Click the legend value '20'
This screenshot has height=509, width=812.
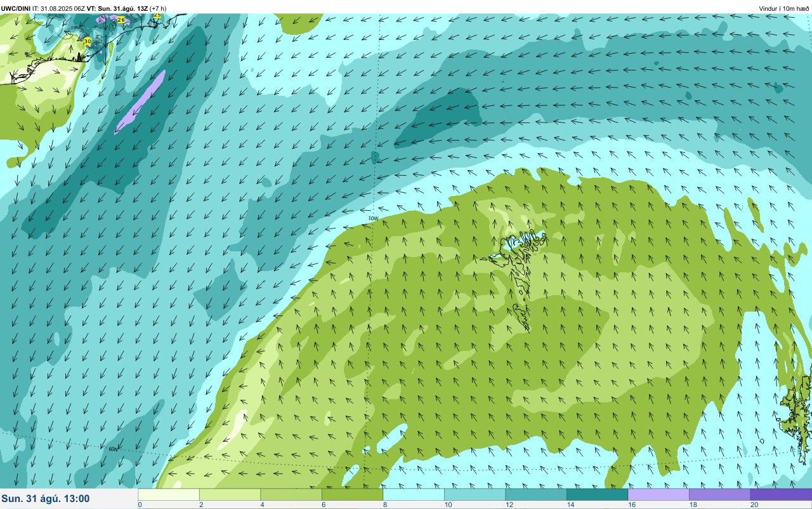[x=754, y=505]
